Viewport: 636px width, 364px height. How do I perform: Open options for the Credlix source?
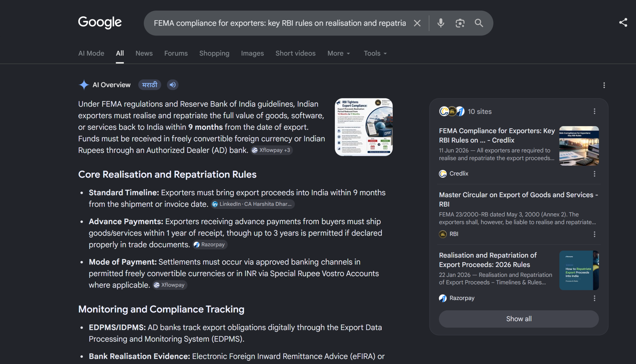(594, 174)
